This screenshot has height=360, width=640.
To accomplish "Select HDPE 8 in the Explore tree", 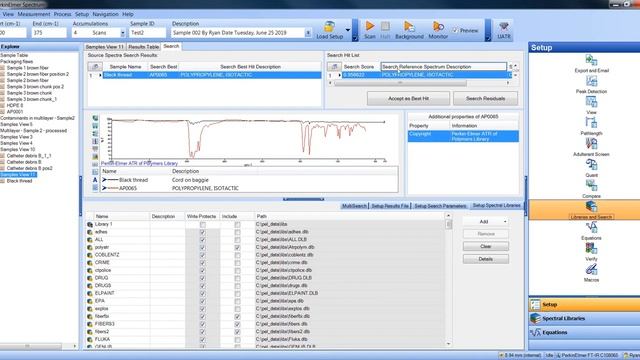I will pos(15,105).
